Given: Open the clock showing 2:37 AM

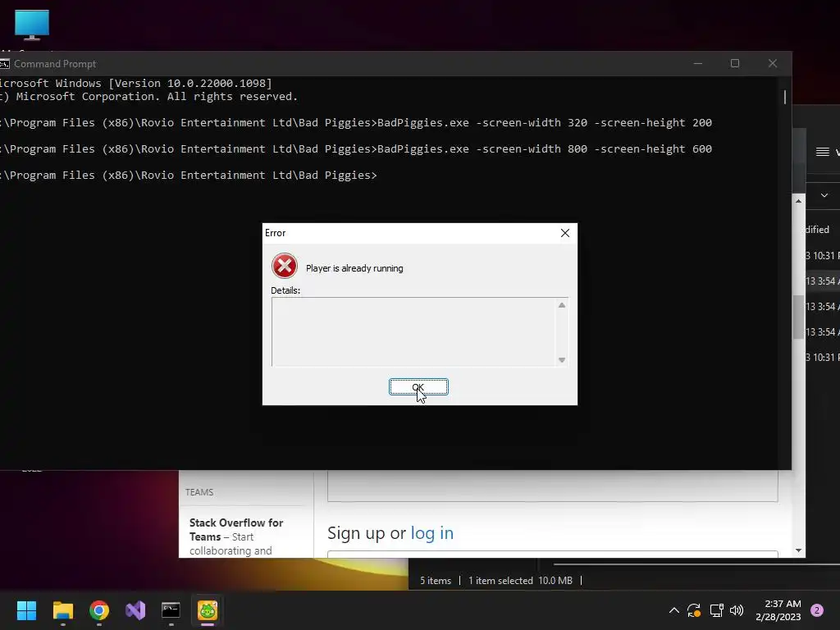Looking at the screenshot, I should [778, 610].
